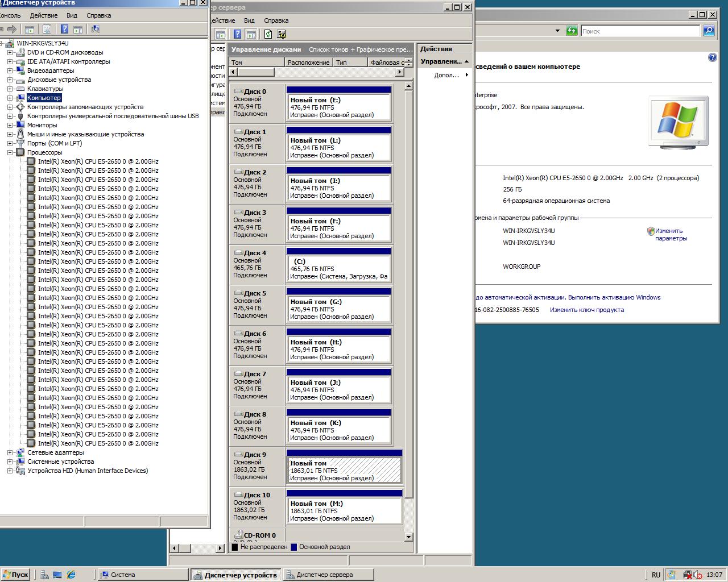Click the Help icon in Device Manager toolbar

64,29
